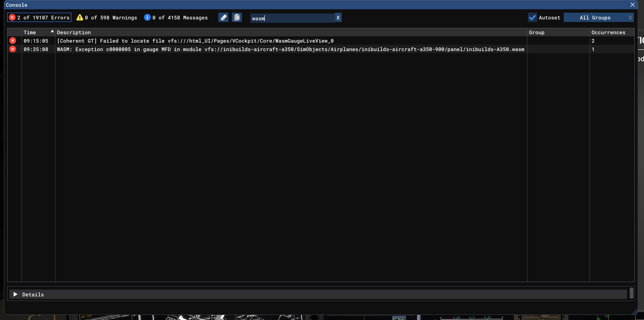Click the eraser icon to clear console
The image size is (644, 320).
coord(223,17)
